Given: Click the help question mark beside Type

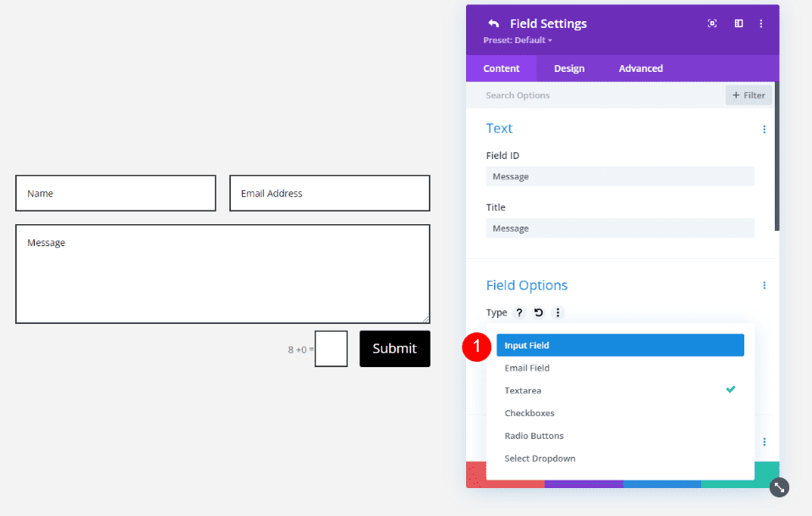Looking at the screenshot, I should pyautogui.click(x=518, y=312).
